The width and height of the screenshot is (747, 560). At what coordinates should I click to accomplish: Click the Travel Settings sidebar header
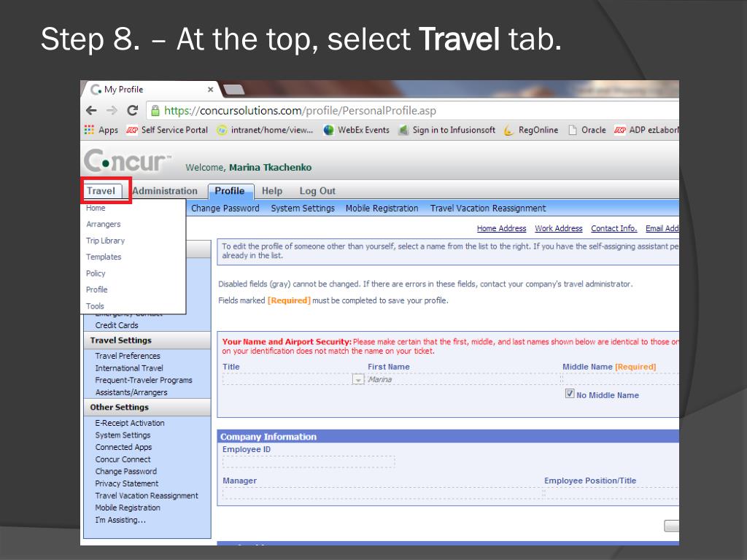pyautogui.click(x=147, y=341)
